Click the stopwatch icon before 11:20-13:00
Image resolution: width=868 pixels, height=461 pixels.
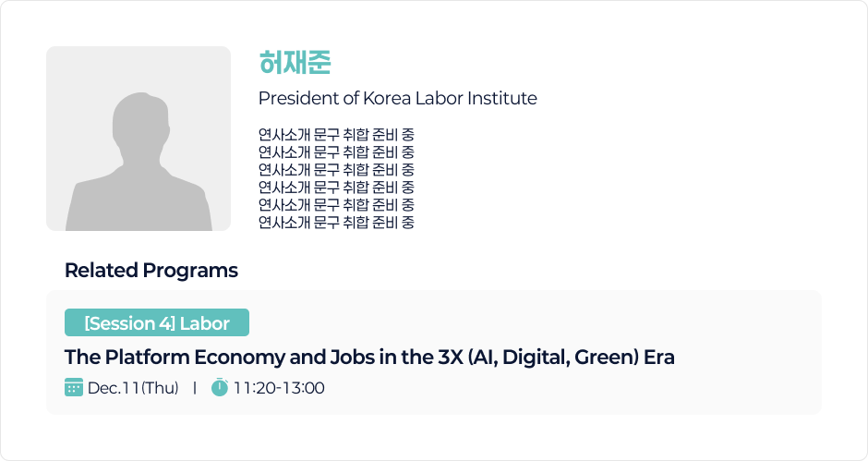coord(220,387)
